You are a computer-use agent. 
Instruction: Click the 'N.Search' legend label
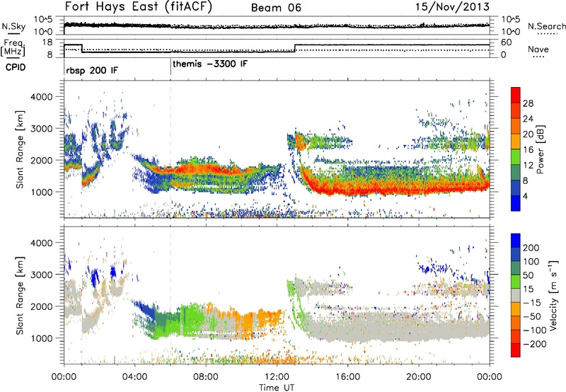pos(546,26)
